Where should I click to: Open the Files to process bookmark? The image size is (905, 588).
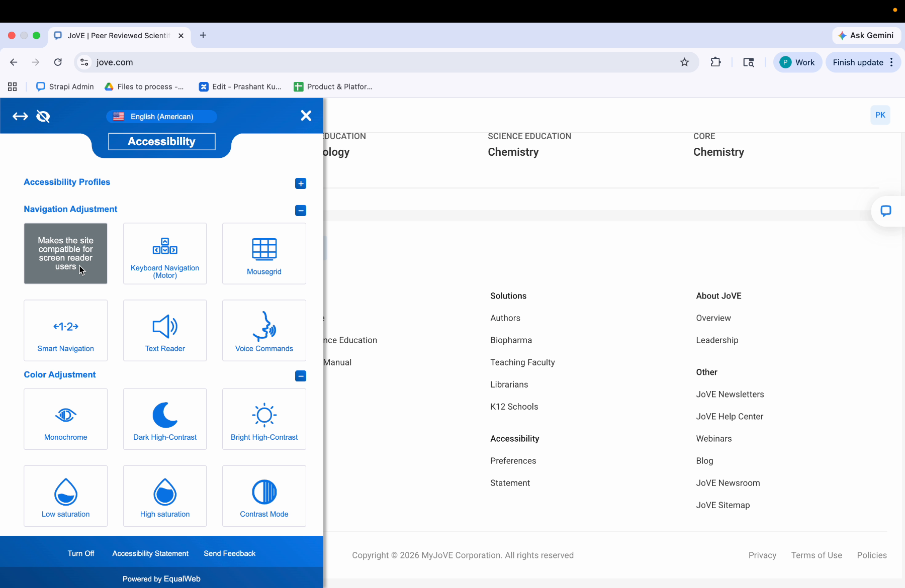tap(144, 86)
